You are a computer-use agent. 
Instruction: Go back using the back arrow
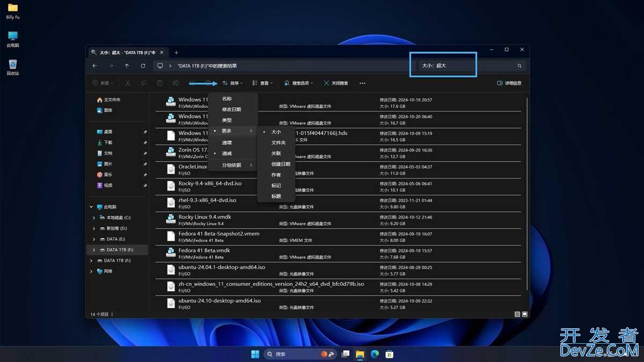pos(94,66)
